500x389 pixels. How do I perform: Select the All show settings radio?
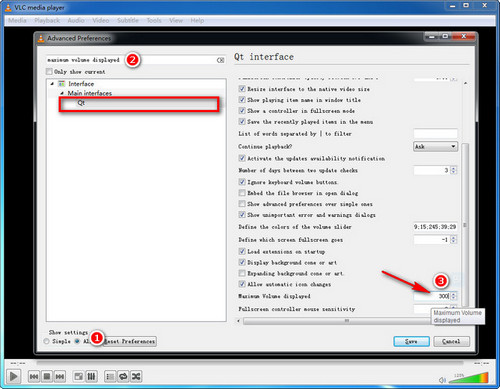point(77,341)
